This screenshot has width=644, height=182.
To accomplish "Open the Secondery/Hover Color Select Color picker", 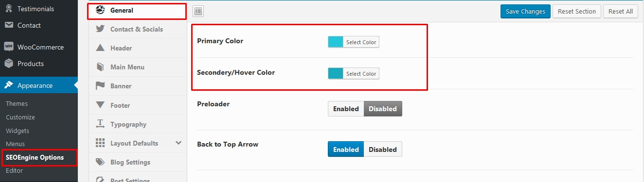I will (361, 74).
